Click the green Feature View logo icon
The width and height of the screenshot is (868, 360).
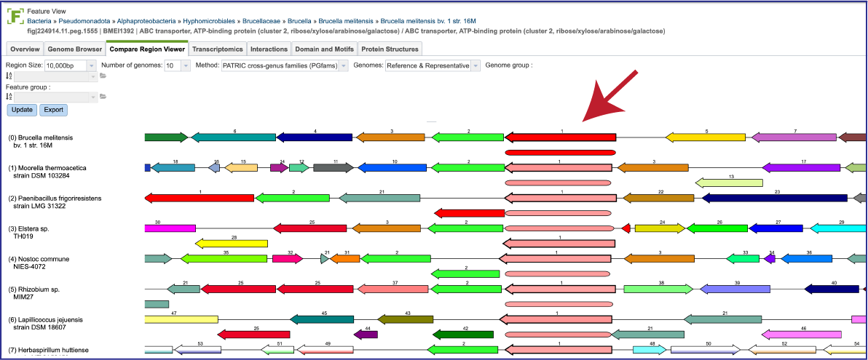click(15, 15)
